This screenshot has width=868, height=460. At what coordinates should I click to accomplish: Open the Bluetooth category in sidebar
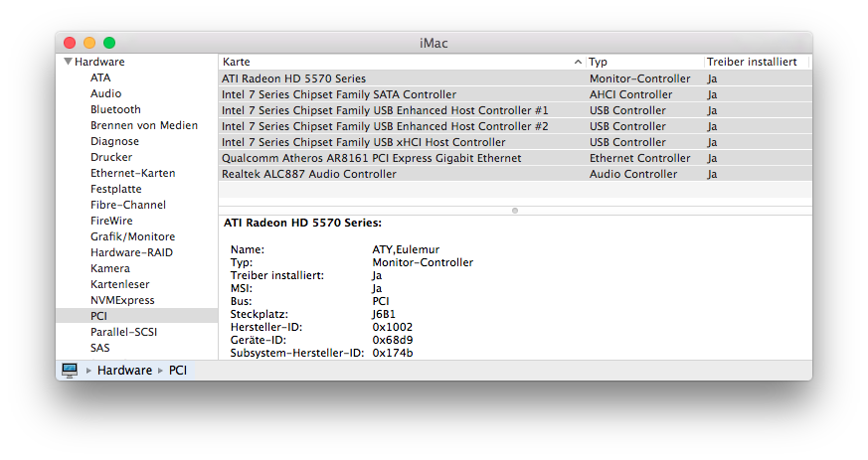(115, 109)
